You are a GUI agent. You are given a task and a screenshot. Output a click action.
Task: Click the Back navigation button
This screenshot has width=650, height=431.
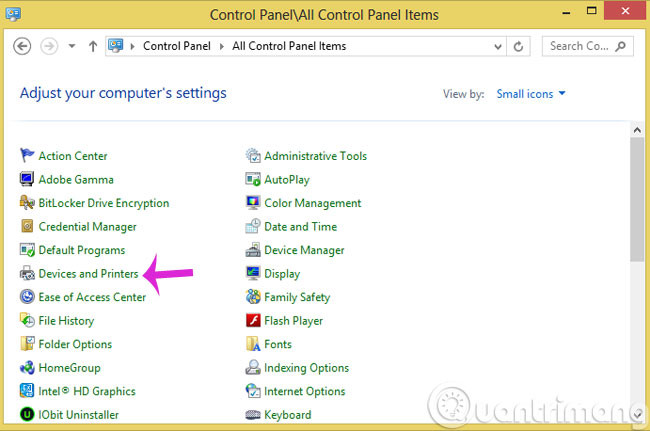point(22,46)
